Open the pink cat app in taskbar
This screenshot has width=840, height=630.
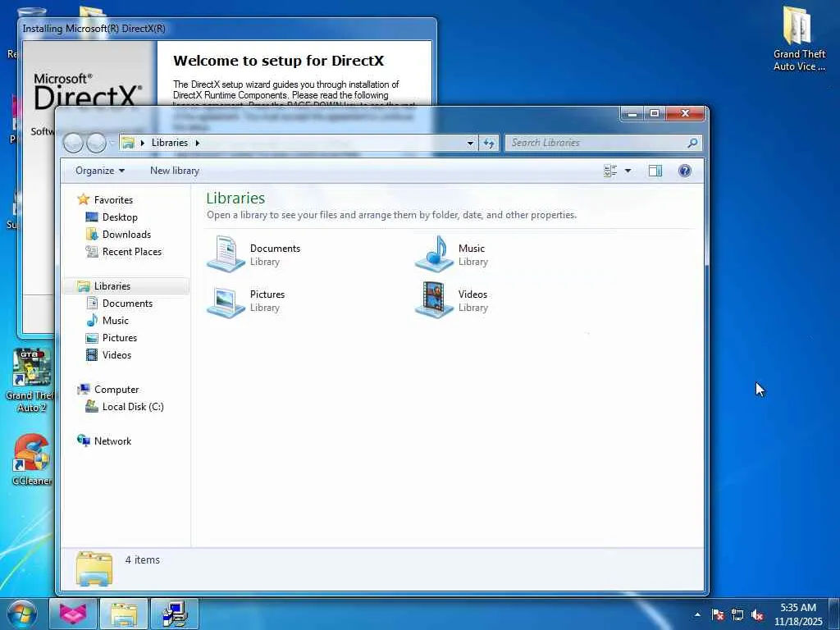click(73, 614)
